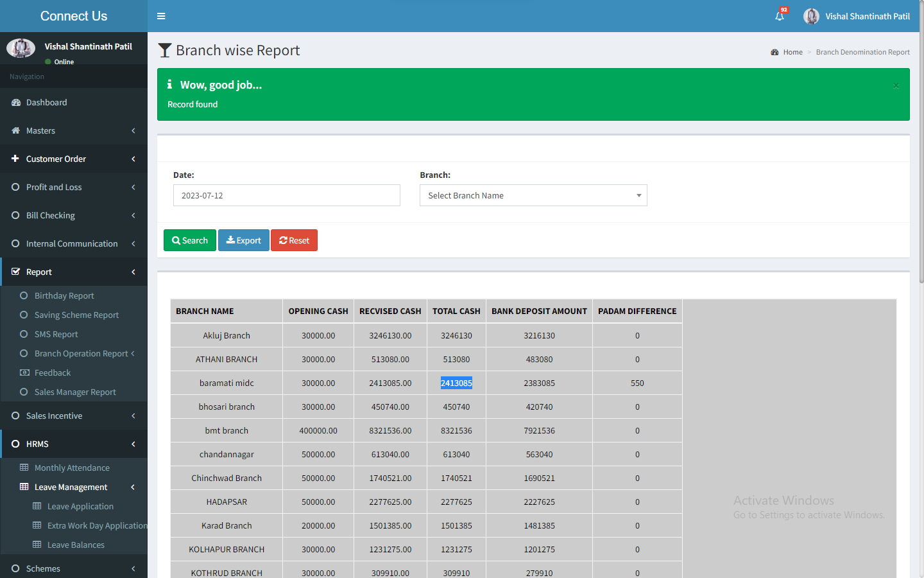Image resolution: width=924 pixels, height=578 pixels.
Task: Open the Select Branch Name dropdown
Action: [533, 195]
